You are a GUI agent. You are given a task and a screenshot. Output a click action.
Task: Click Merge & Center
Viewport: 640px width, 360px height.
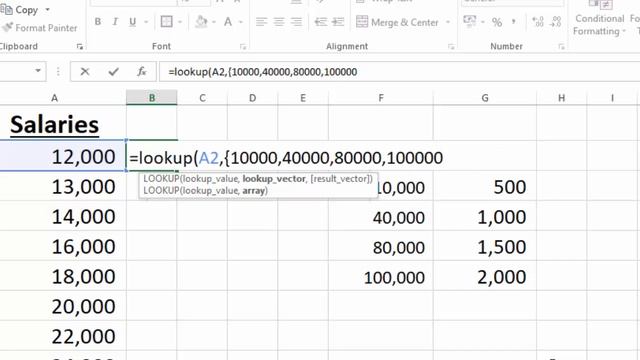(x=397, y=22)
